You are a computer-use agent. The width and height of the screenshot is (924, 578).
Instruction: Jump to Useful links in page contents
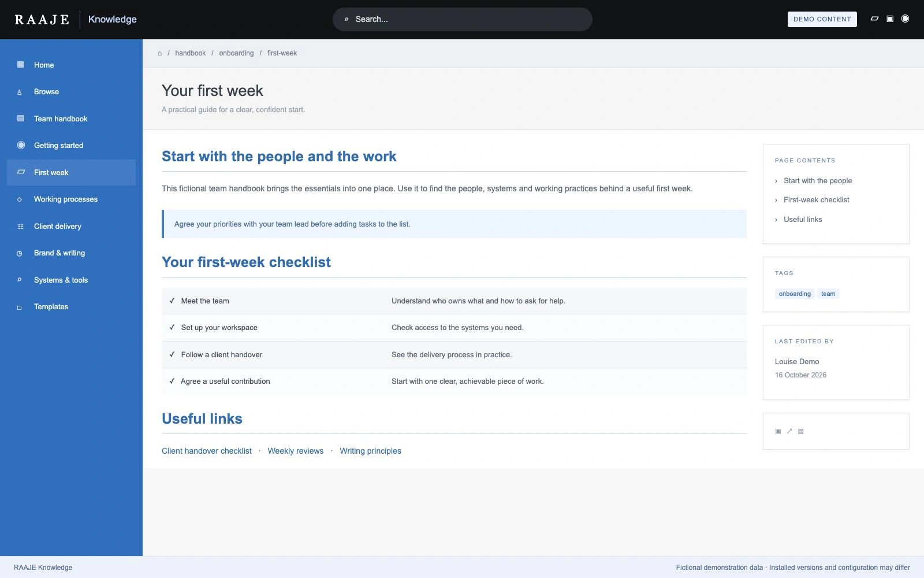(x=803, y=220)
